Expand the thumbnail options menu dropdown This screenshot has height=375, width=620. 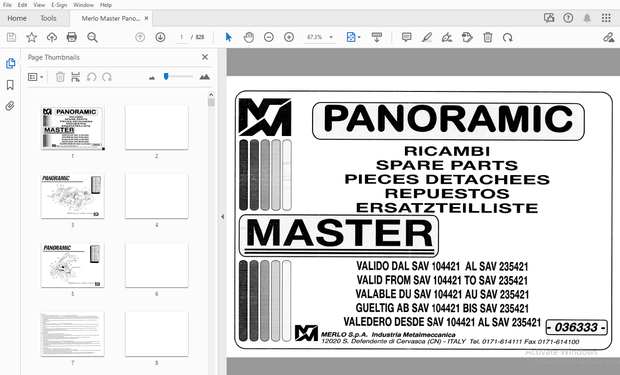click(36, 77)
